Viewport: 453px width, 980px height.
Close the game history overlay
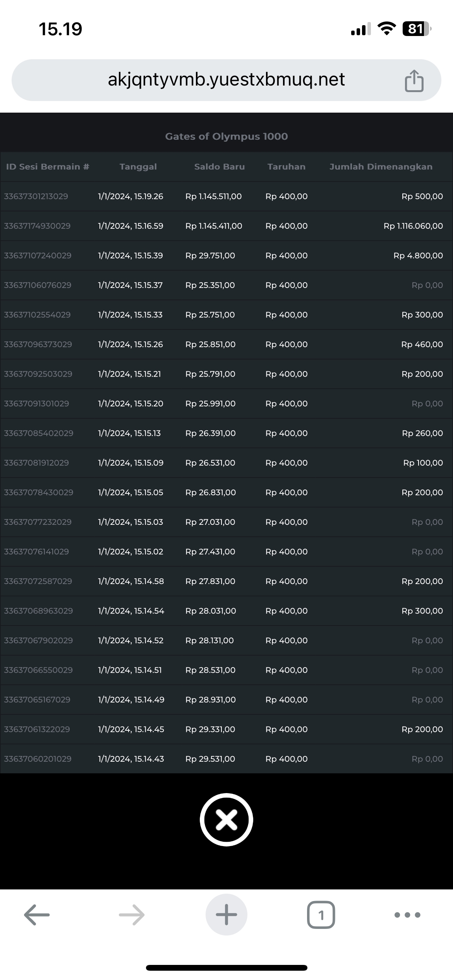click(x=226, y=820)
